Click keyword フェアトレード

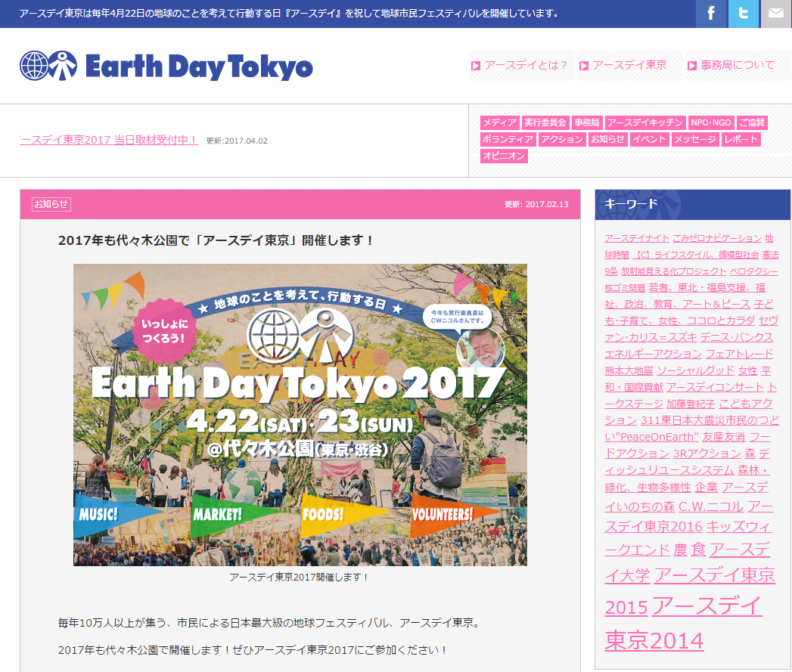tap(739, 354)
